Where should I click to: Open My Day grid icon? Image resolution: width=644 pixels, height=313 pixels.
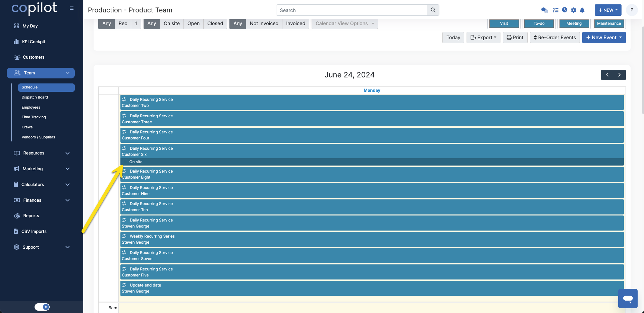16,26
